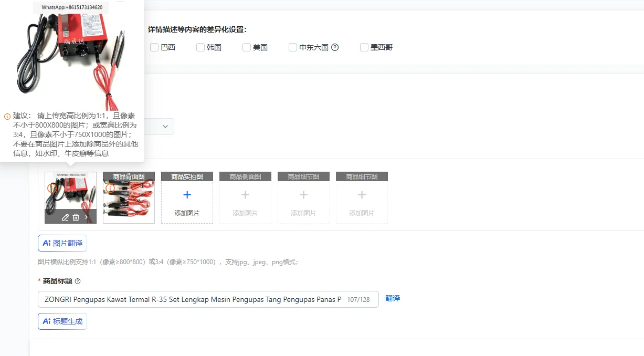Click the right arrow on first product thumbnail
Screen dimensions: 644x356
[87, 217]
